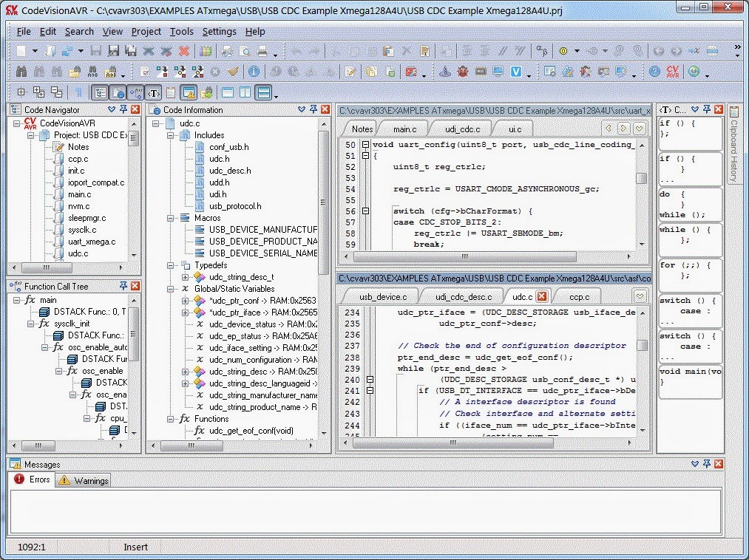Click the alpha-beta character icon
The image size is (749, 560).
tap(542, 50)
